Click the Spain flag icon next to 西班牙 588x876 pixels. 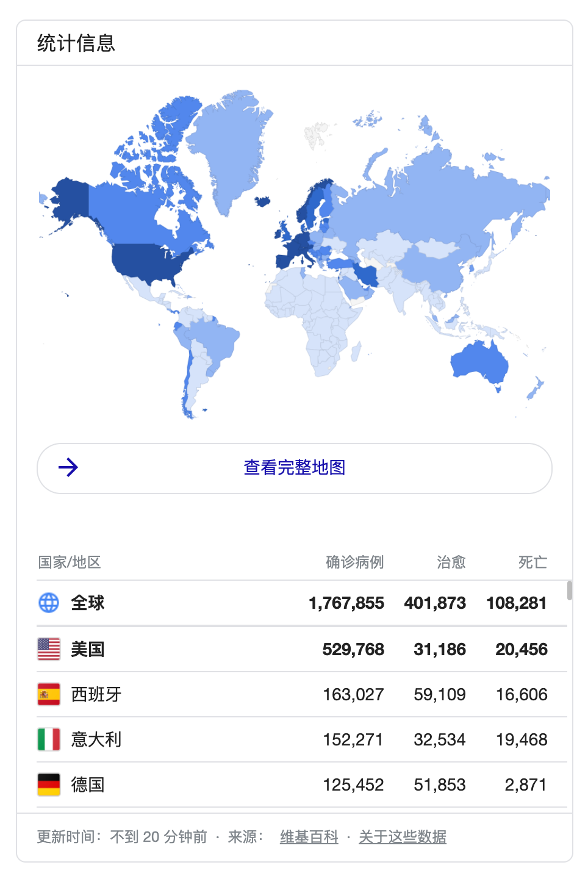(48, 694)
